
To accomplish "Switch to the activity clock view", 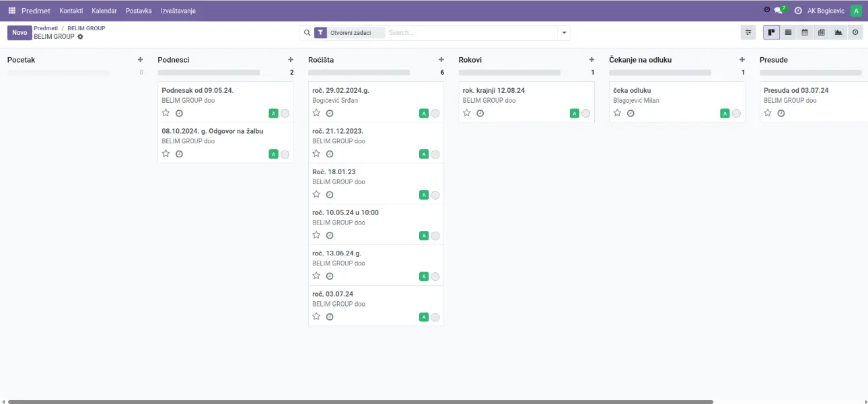I will tap(855, 32).
